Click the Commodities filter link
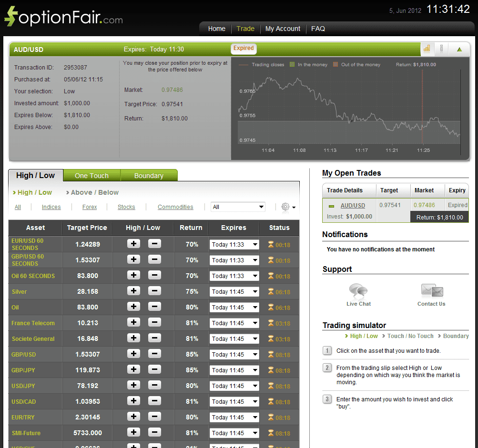 point(175,207)
